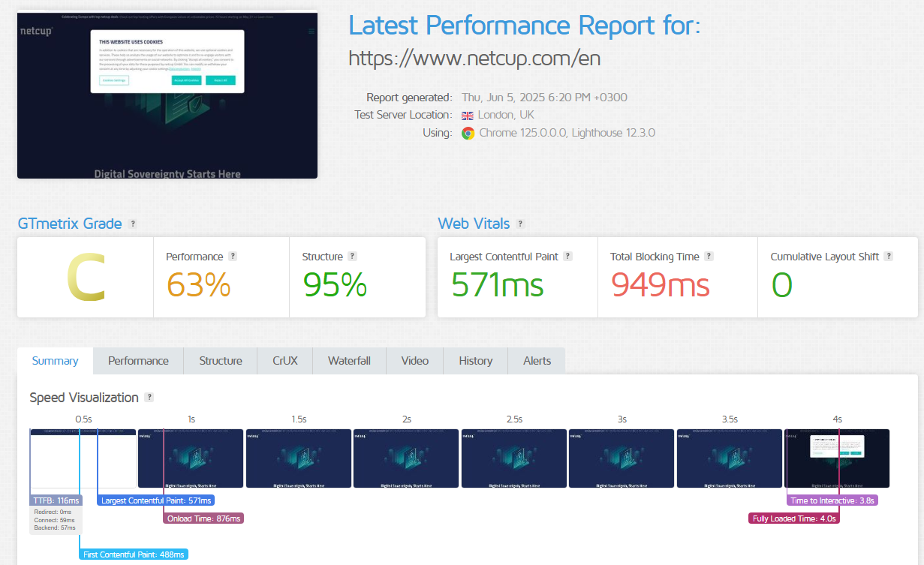Click the 63% Performance score
This screenshot has width=924, height=565.
click(x=198, y=284)
